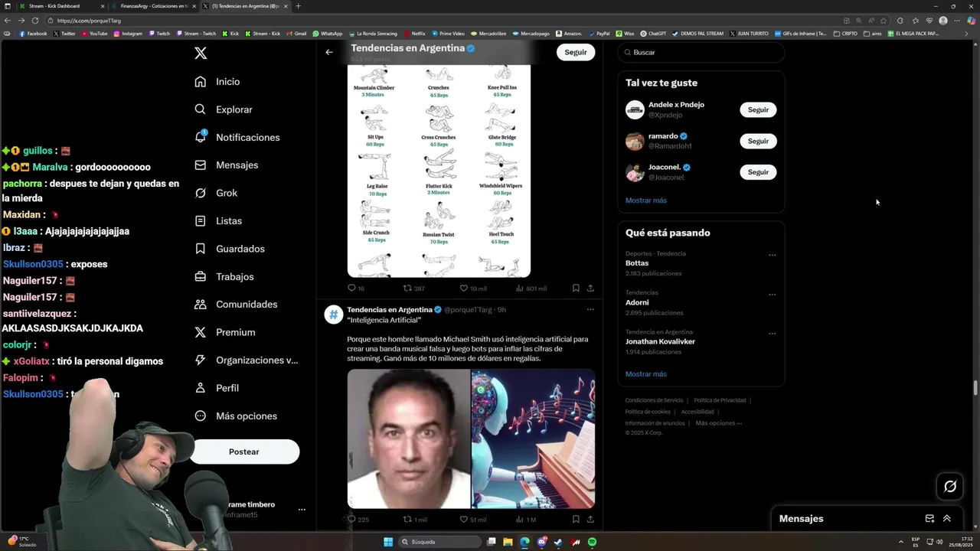The width and height of the screenshot is (980, 551).
Task: Click the browser address bar
Action: [444, 21]
